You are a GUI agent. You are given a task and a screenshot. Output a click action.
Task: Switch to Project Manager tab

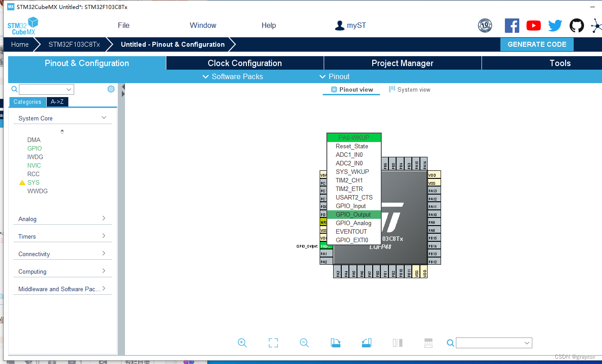coord(403,63)
